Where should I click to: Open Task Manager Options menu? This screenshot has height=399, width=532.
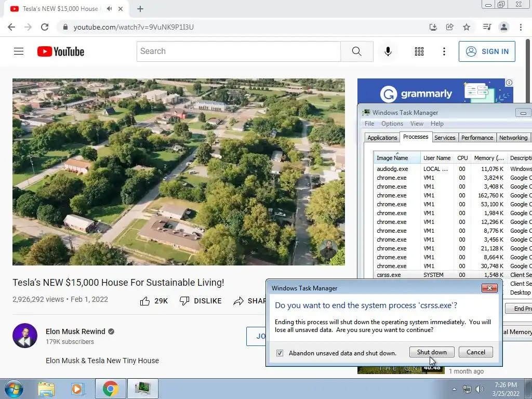392,124
